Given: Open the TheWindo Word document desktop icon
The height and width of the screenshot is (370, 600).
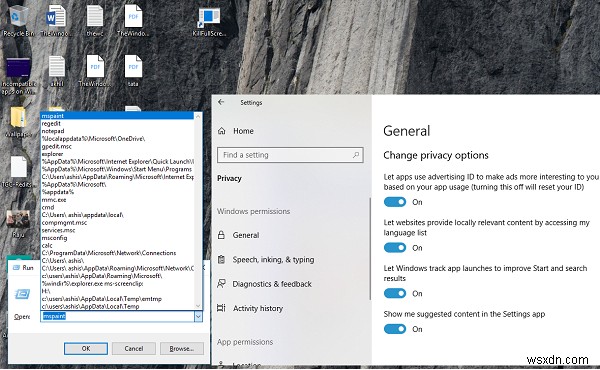Looking at the screenshot, I should (56, 22).
